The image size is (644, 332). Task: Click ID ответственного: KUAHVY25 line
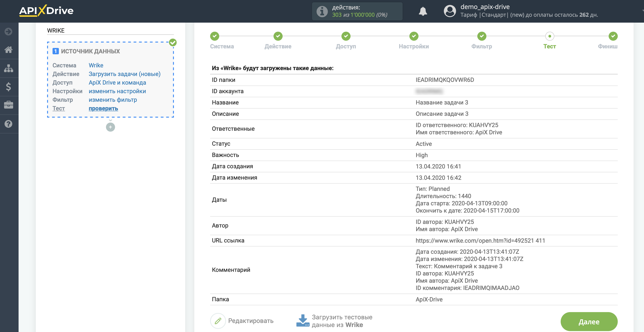[x=457, y=125]
